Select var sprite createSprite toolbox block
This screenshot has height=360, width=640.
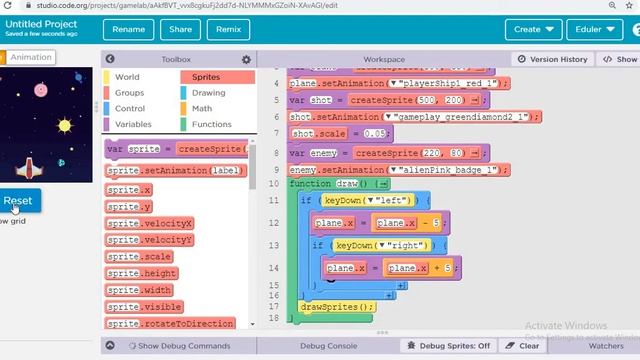(x=176, y=149)
